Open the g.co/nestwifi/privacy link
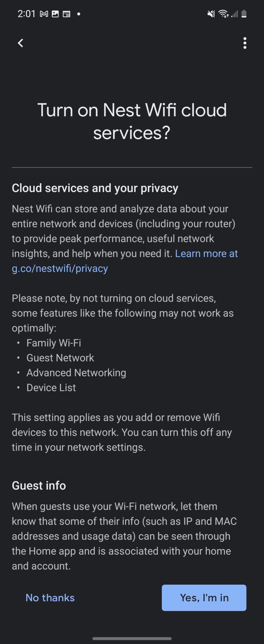This screenshot has height=644, width=264. (60, 268)
